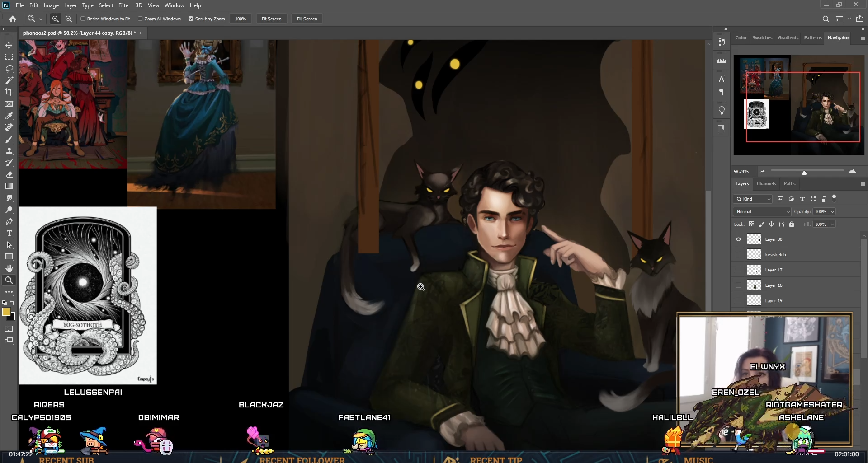Enable Zoom All Windows checkbox

[x=140, y=19]
